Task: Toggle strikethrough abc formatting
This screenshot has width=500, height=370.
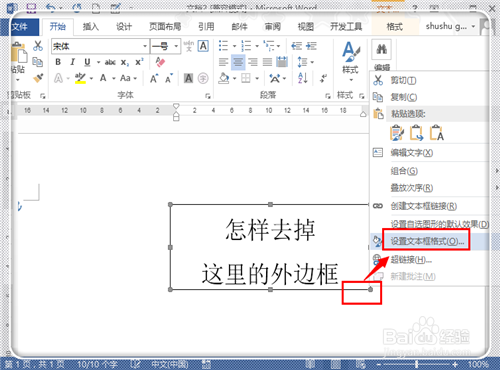Action: pyautogui.click(x=110, y=62)
